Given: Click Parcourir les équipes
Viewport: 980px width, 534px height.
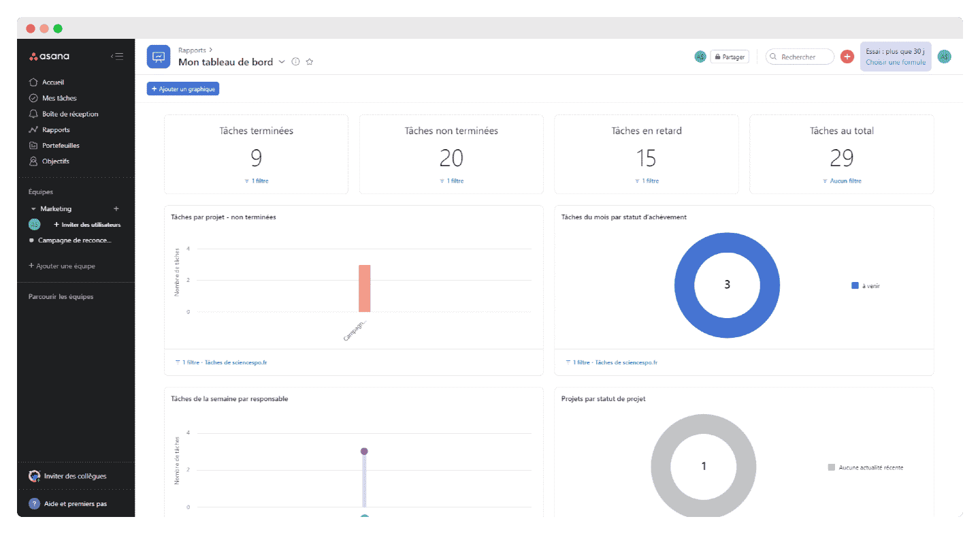Looking at the screenshot, I should tap(61, 297).
